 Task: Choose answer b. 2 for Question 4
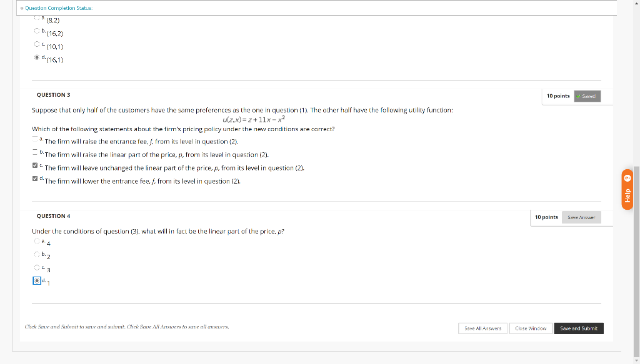37,254
